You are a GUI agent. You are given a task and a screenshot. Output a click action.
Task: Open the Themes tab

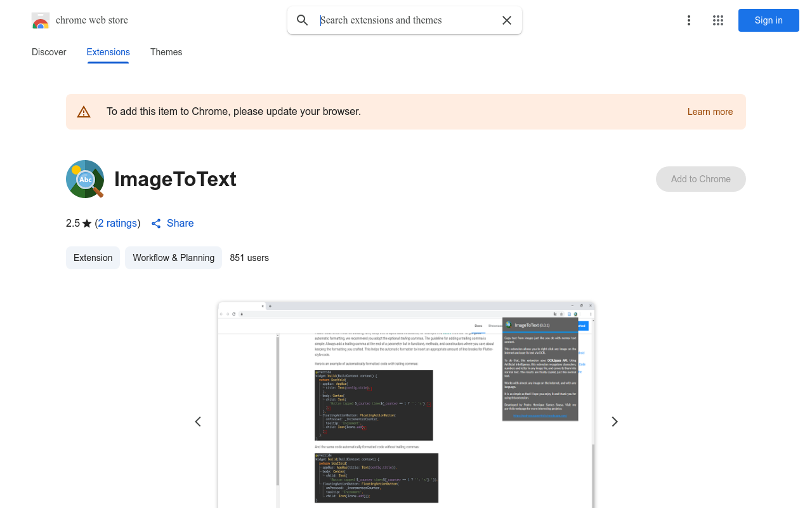coord(166,52)
